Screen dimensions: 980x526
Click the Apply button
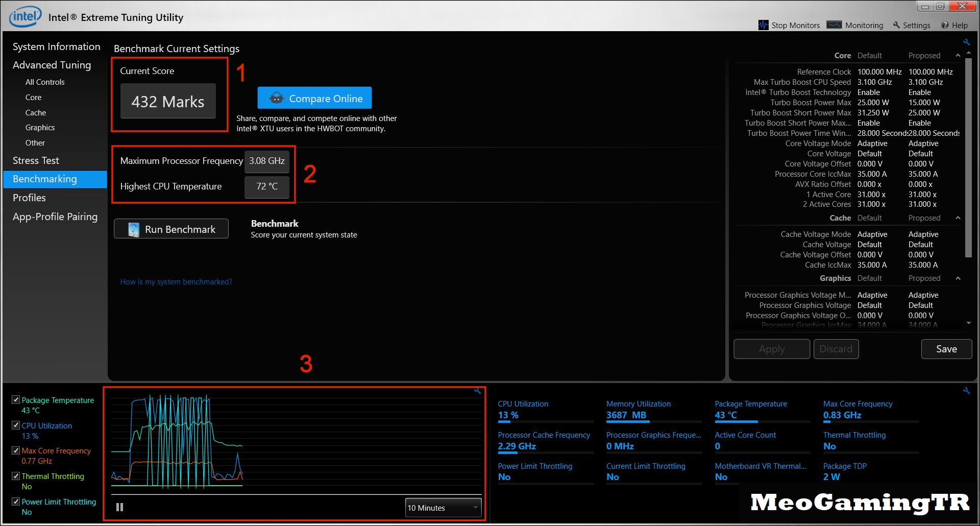pos(772,349)
